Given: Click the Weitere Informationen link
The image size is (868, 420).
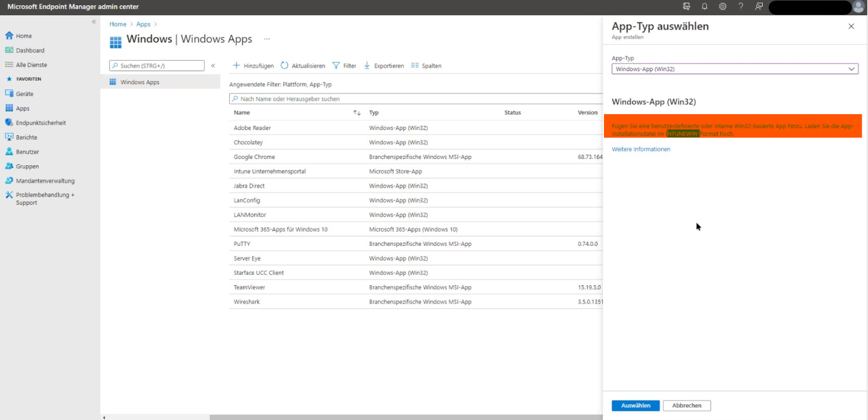Looking at the screenshot, I should 641,149.
